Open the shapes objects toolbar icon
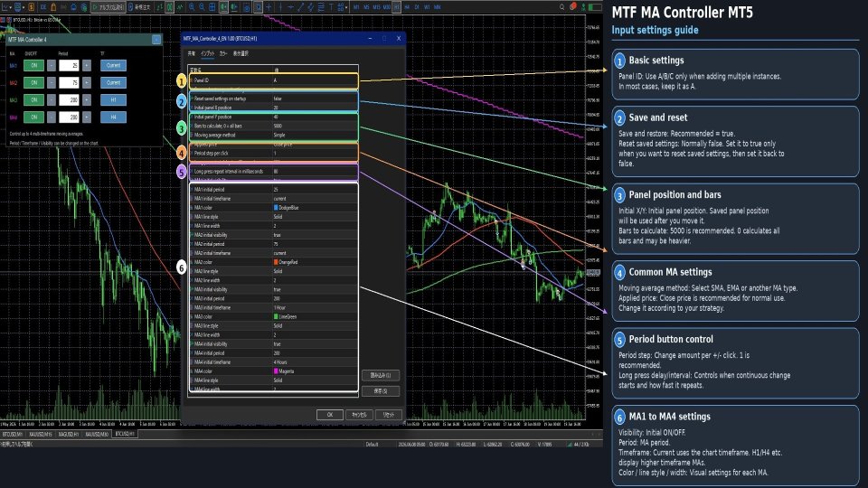The height and width of the screenshot is (488, 868). (x=339, y=6)
